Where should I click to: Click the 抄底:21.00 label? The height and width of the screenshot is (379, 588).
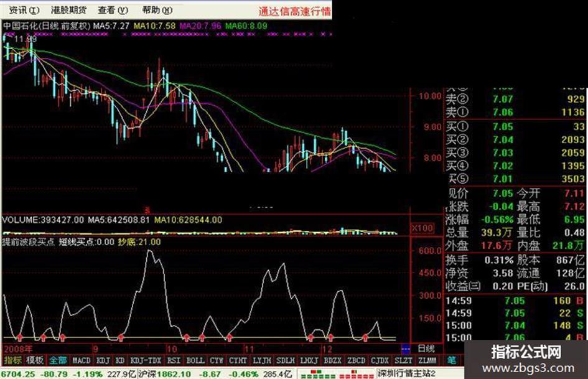pyautogui.click(x=139, y=242)
